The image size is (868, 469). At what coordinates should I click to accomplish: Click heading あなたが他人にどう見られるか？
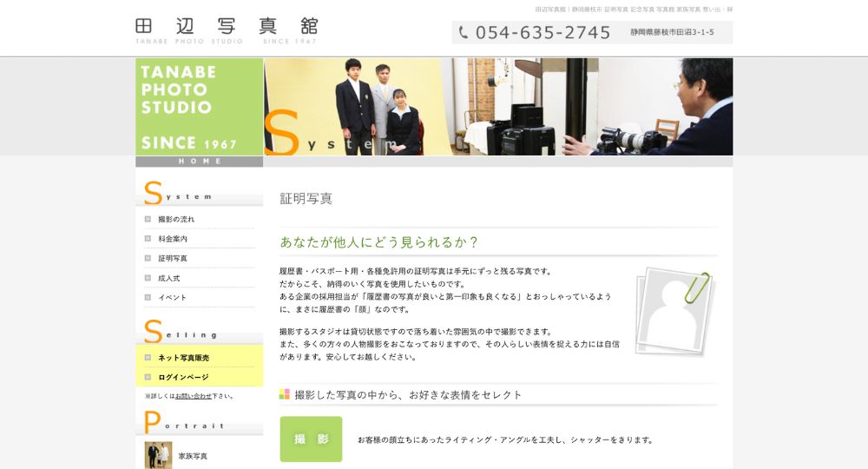pos(378,242)
